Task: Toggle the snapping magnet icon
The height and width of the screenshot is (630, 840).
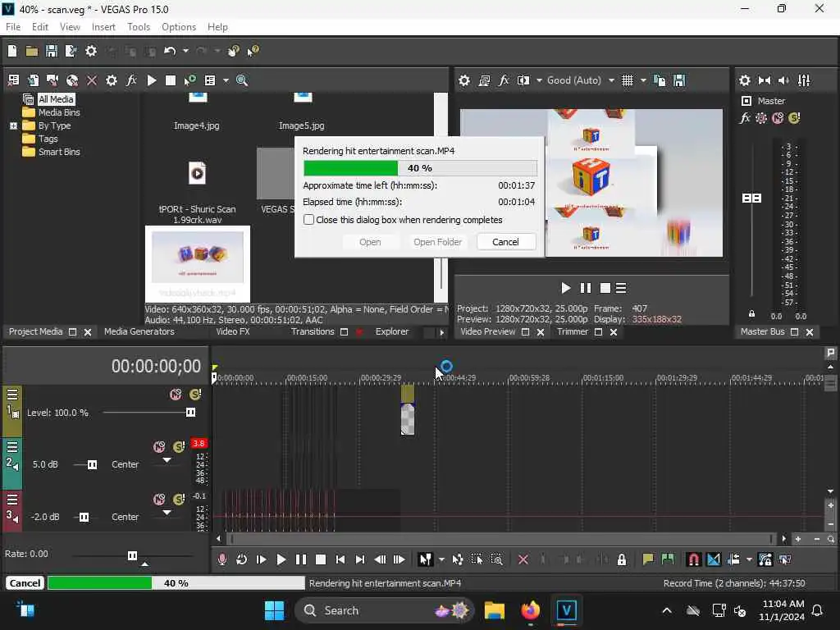Action: click(x=693, y=559)
